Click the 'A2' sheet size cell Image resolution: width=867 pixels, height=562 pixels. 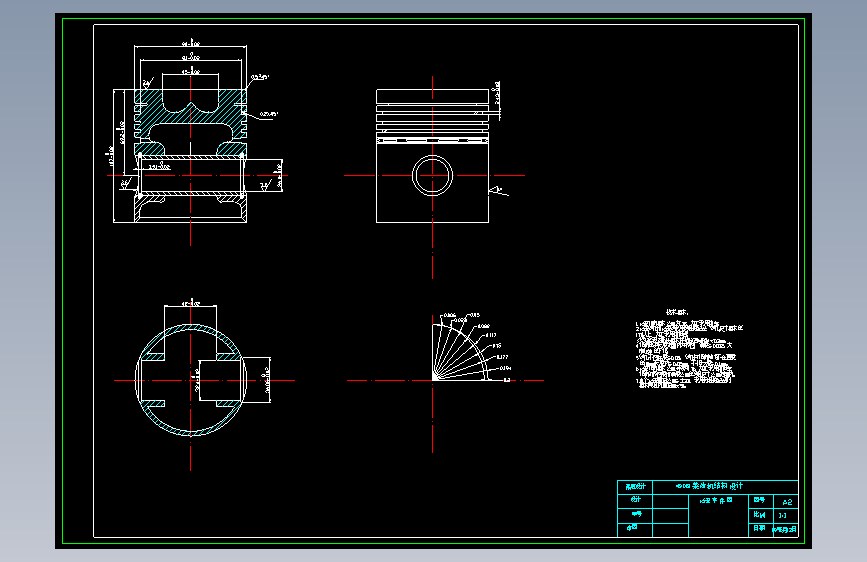click(786, 502)
